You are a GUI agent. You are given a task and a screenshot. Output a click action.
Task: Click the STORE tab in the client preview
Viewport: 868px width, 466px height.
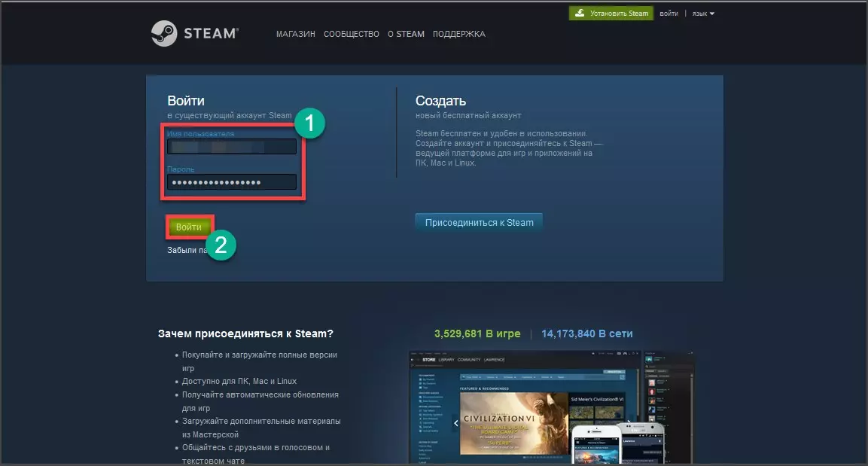pyautogui.click(x=428, y=360)
